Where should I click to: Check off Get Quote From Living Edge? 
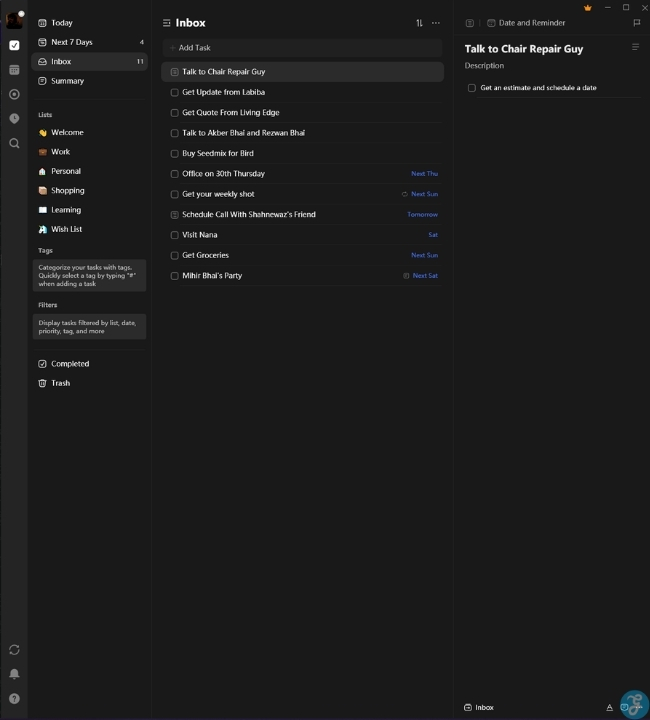174,112
